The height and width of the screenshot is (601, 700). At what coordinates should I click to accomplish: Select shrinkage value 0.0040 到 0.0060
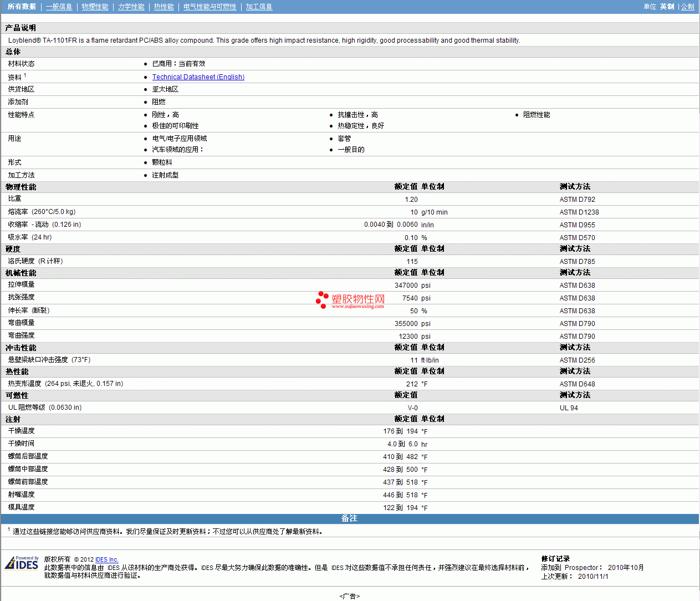click(x=391, y=225)
